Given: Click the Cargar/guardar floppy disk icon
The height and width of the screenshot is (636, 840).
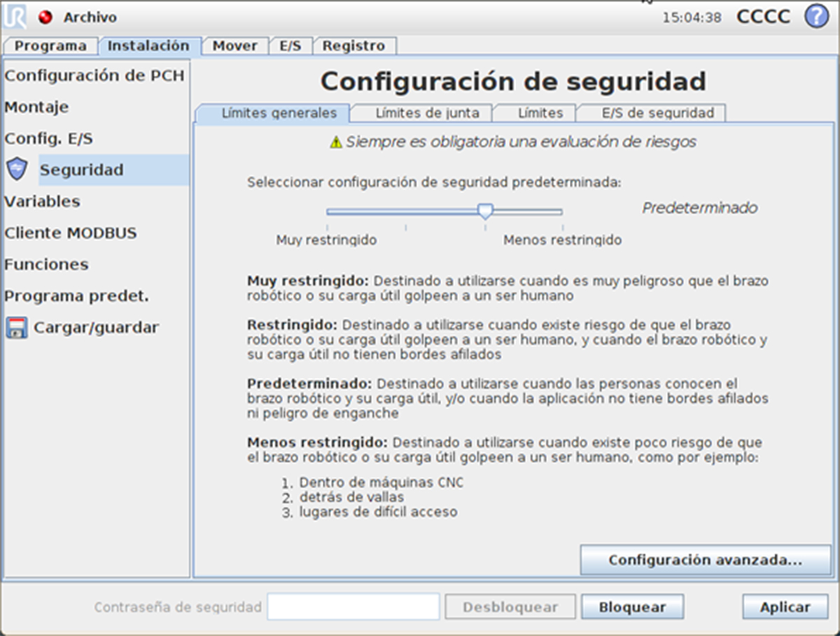Looking at the screenshot, I should 16,328.
